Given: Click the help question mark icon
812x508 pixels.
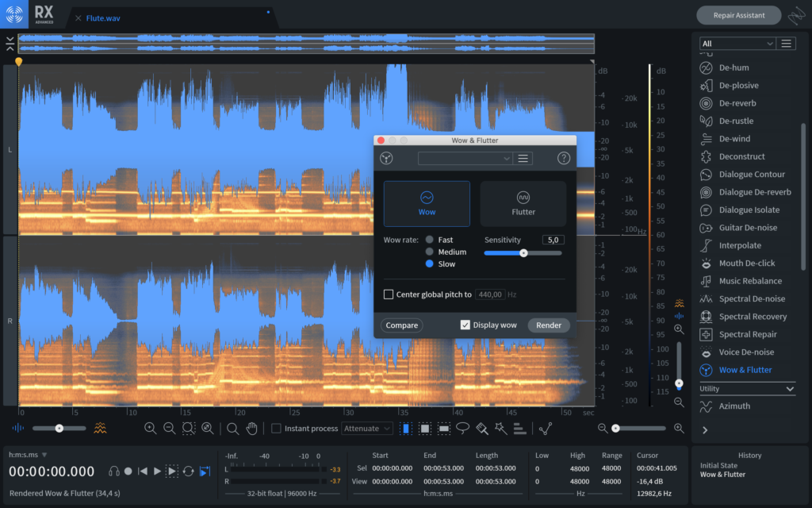Looking at the screenshot, I should click(564, 158).
